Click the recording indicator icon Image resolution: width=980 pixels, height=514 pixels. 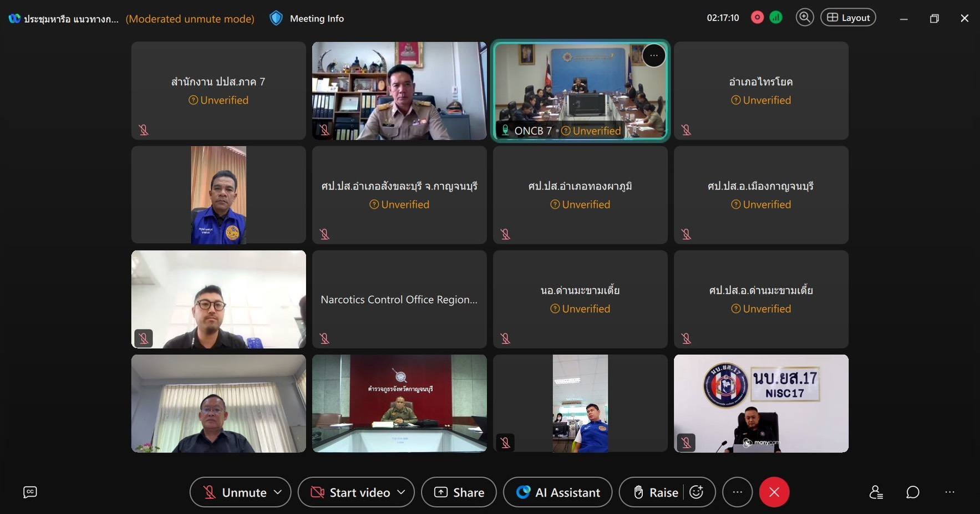[757, 18]
